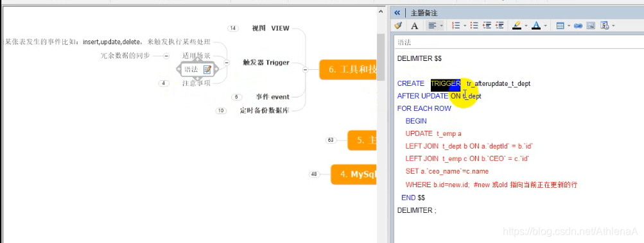Select the 视图 VIEW topic
644x243 pixels.
(270, 28)
